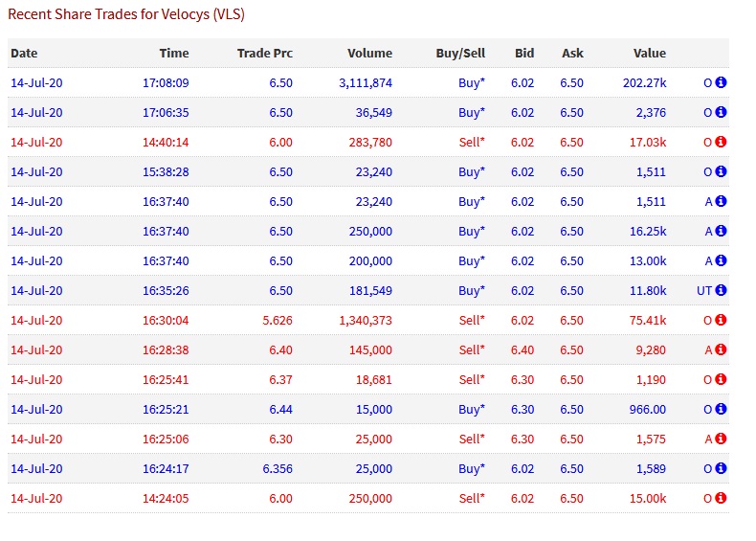Click the Volume column header
The width and height of the screenshot is (756, 541).
(x=369, y=54)
